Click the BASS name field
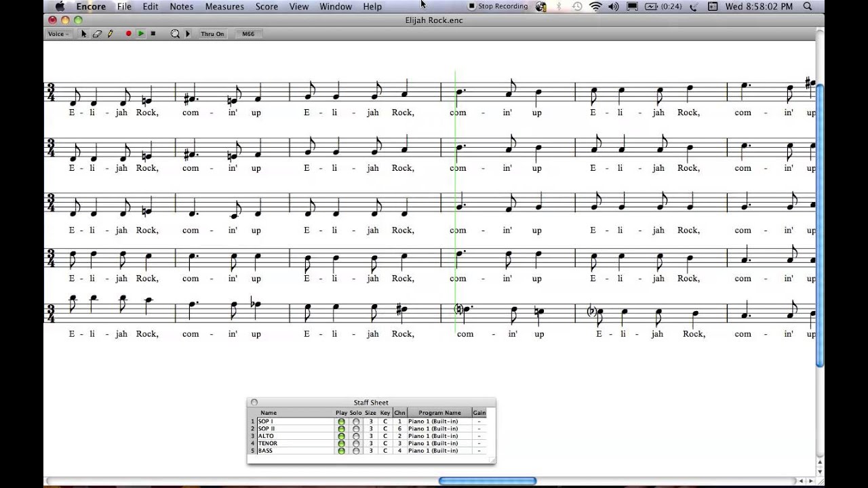 pos(295,451)
